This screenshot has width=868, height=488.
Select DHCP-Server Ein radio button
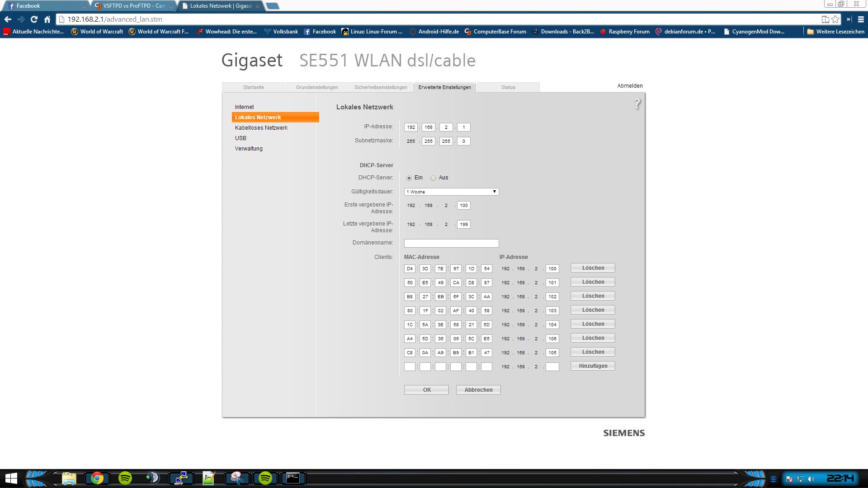[409, 178]
